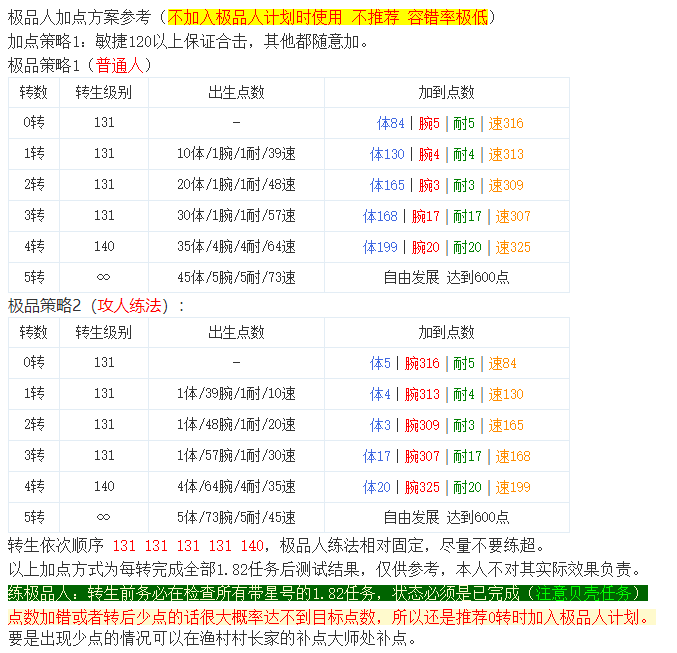Click the green highlighted line '练极品人：转生前务必'
The height and width of the screenshot is (653, 677).
click(x=328, y=593)
